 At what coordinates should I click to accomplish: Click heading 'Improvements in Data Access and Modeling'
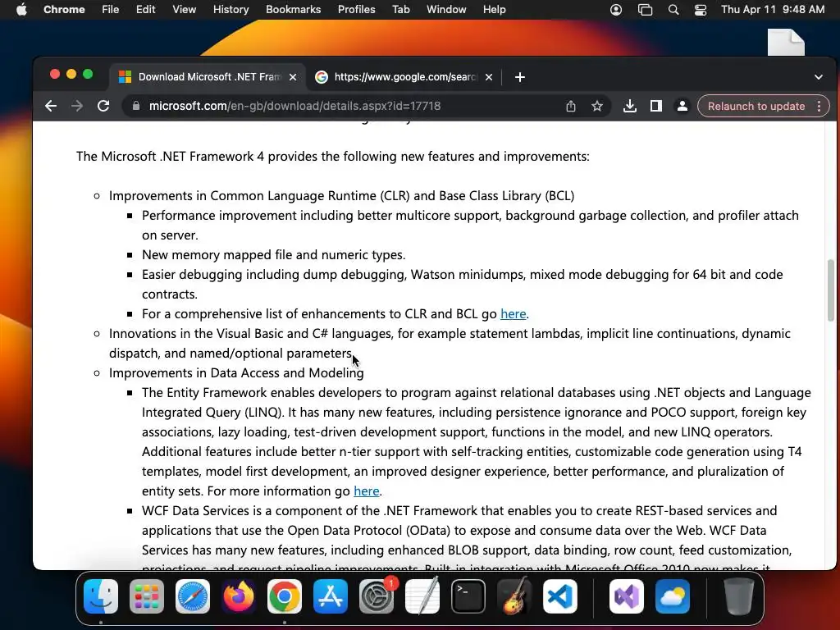[236, 373]
